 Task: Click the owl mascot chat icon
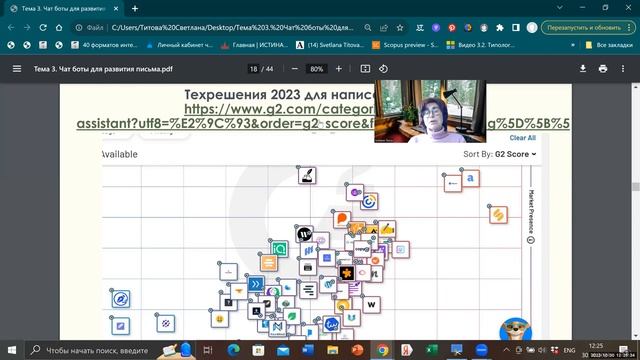point(516,329)
